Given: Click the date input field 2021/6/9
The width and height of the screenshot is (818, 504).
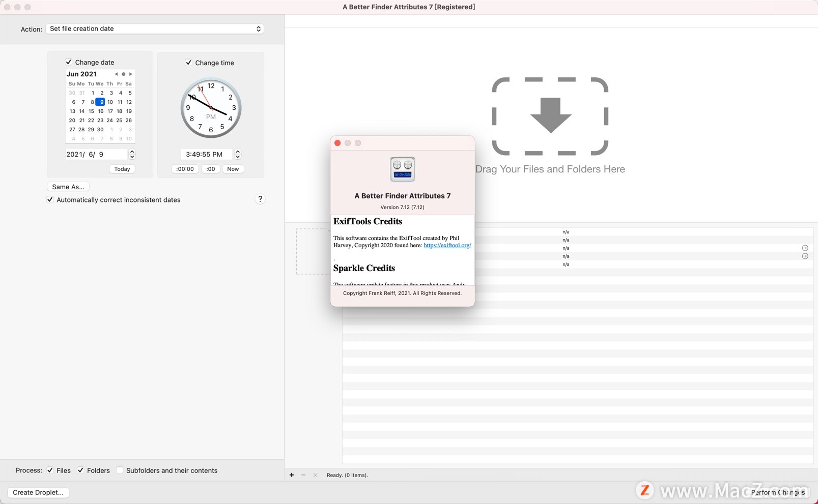Looking at the screenshot, I should click(96, 154).
